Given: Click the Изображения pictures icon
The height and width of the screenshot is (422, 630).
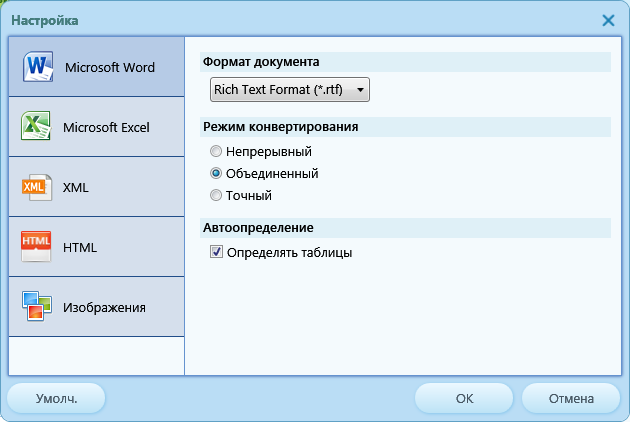Looking at the screenshot, I should pyautogui.click(x=36, y=307).
